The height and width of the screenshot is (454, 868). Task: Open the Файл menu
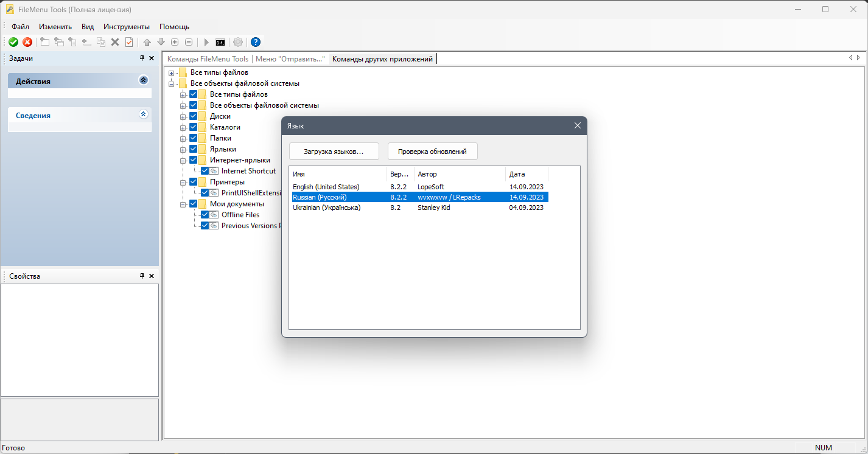[x=20, y=27]
